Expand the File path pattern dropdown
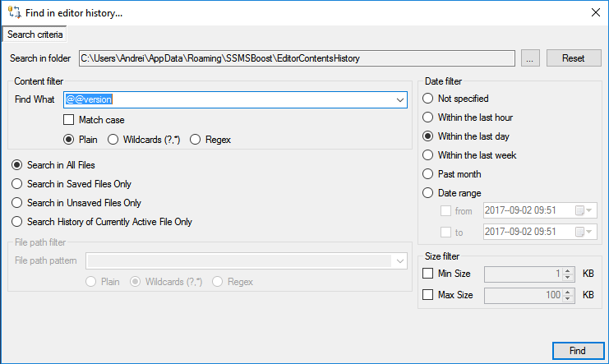Image resolution: width=609 pixels, height=364 pixels. coord(400,261)
